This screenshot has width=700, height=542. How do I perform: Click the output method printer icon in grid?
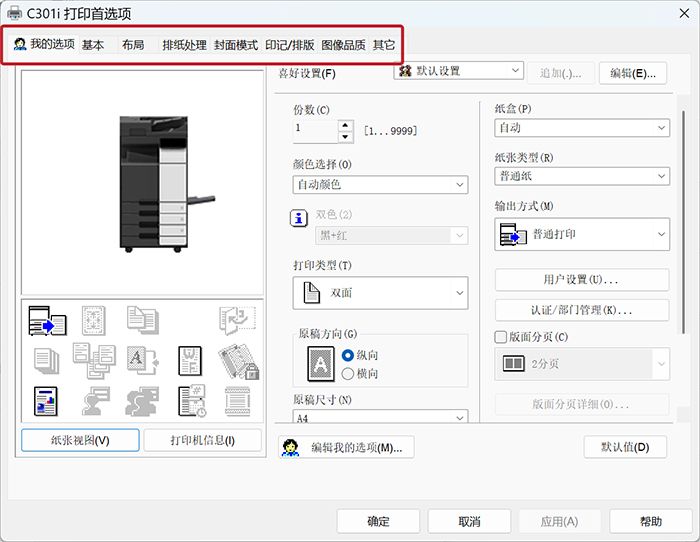point(47,319)
